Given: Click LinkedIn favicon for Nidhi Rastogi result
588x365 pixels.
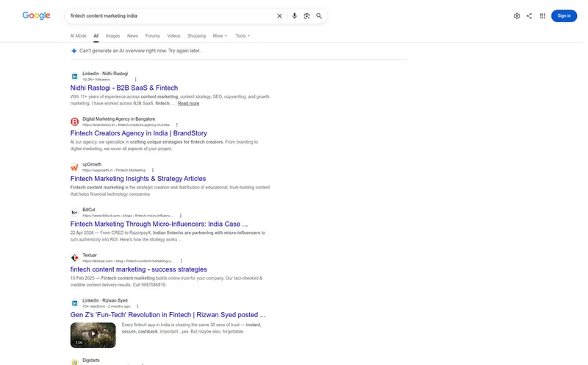Looking at the screenshot, I should pos(75,77).
